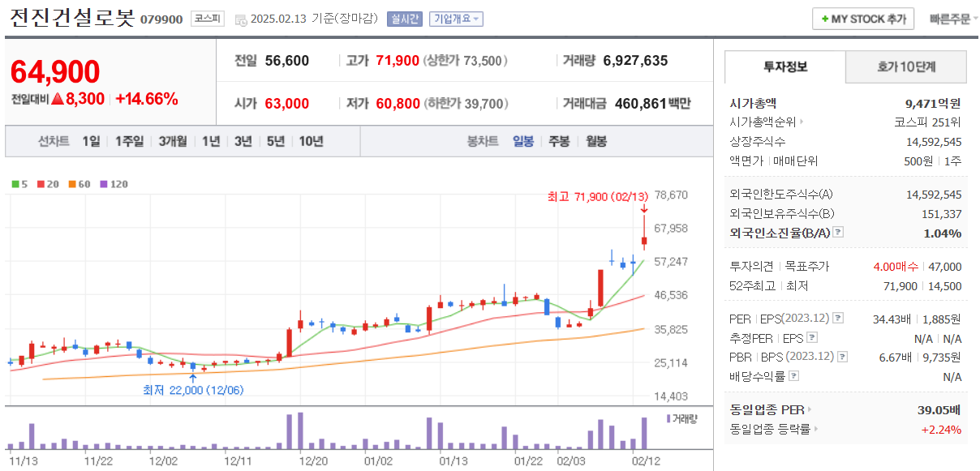Screen dimensions: 980x471
Task: Click the 동일업종 PER arrow icon
Action: 810,410
